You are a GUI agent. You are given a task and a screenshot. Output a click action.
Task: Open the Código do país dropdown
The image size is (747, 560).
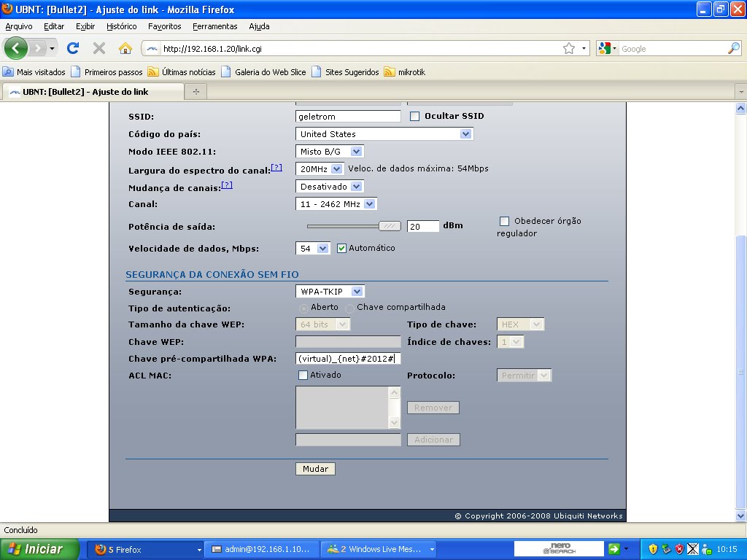click(384, 134)
